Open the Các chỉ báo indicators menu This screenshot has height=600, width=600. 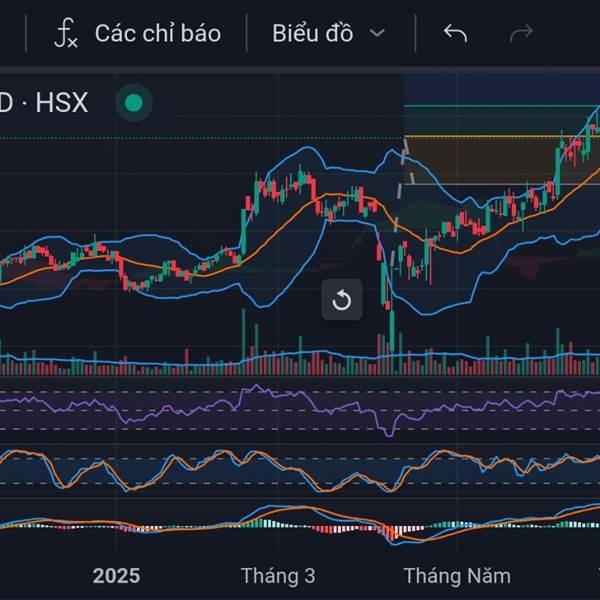click(138, 34)
